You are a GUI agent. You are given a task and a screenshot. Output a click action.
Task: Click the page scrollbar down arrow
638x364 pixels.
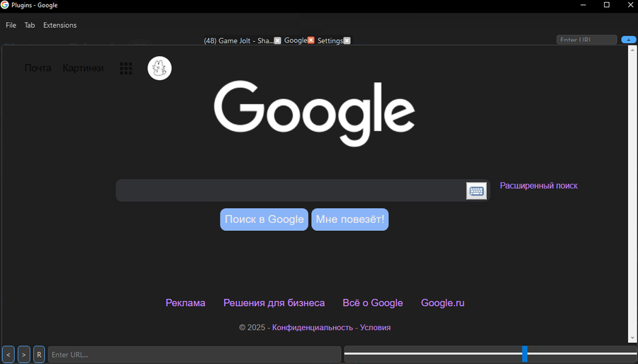[x=632, y=338]
